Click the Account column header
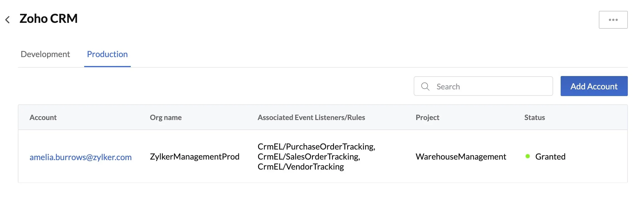 43,118
